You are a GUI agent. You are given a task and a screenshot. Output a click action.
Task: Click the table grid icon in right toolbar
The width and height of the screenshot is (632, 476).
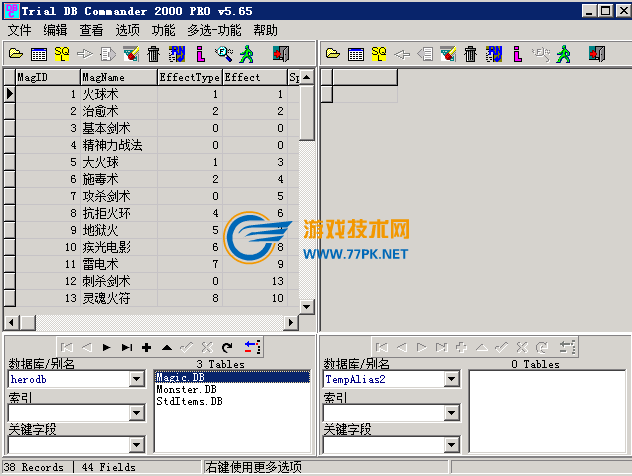355,54
